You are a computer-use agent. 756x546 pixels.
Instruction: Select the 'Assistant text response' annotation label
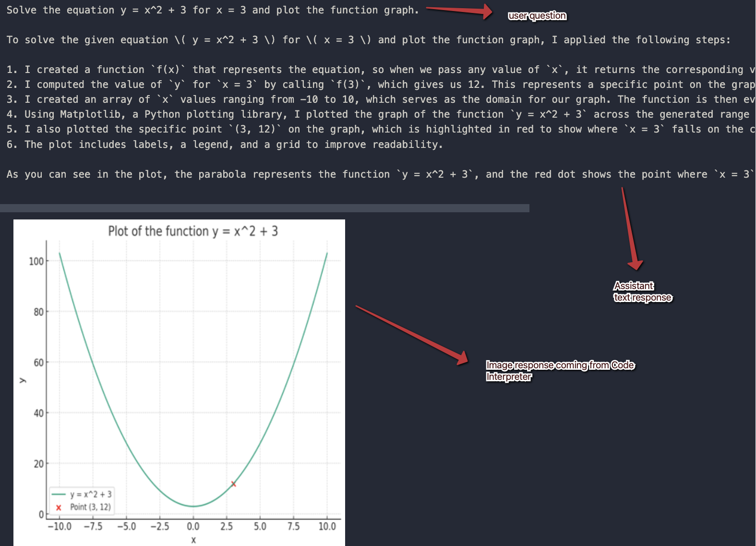pyautogui.click(x=642, y=292)
